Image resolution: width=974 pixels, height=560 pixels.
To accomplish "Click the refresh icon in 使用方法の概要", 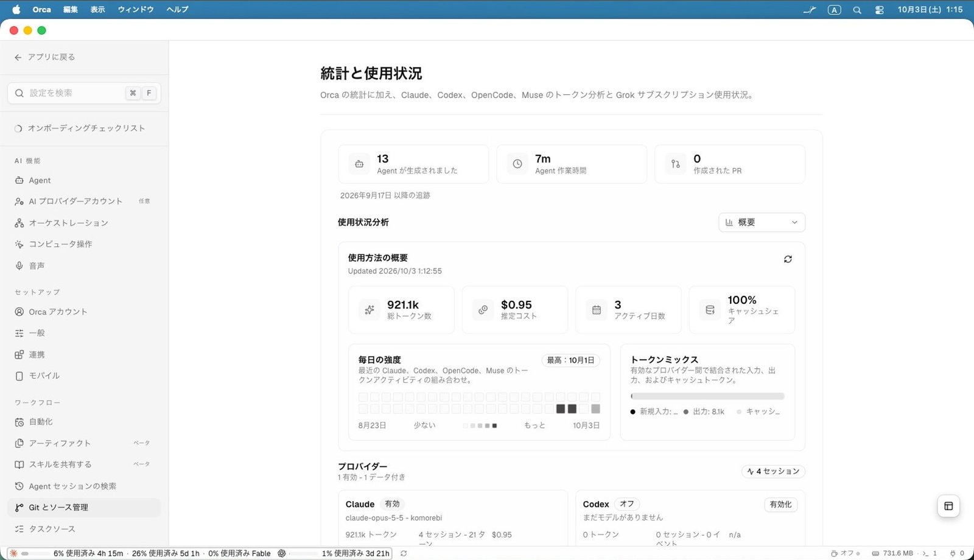I will click(788, 259).
